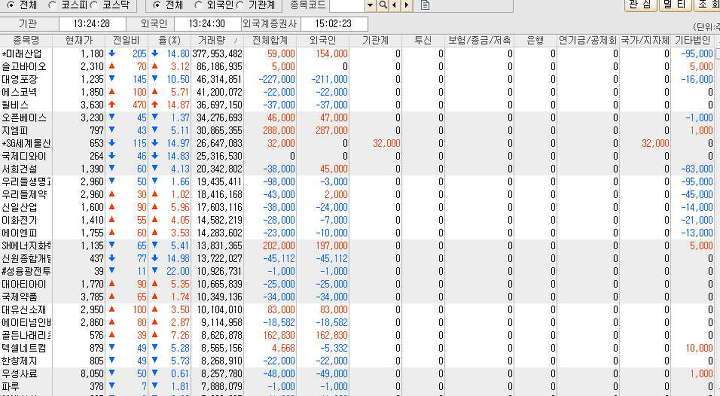The image size is (720, 396).
Task: Sort by the 기관계 column header
Action: [x=375, y=40]
